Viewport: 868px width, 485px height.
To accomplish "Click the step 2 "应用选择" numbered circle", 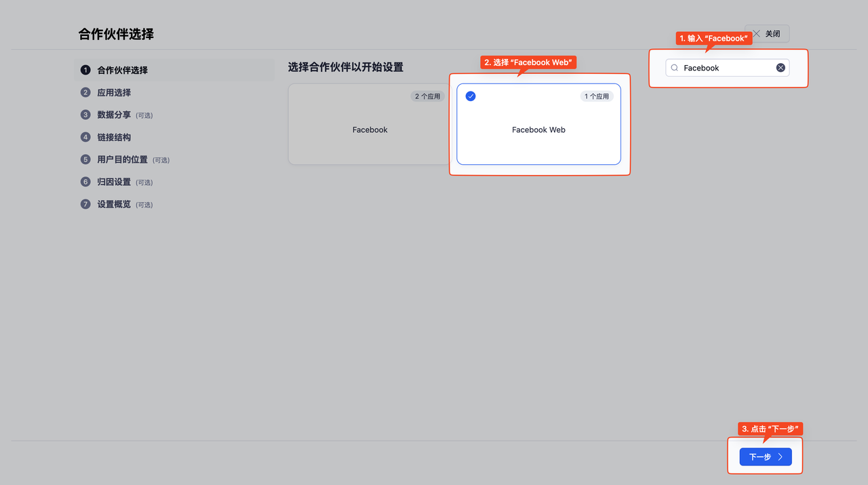I will click(85, 92).
